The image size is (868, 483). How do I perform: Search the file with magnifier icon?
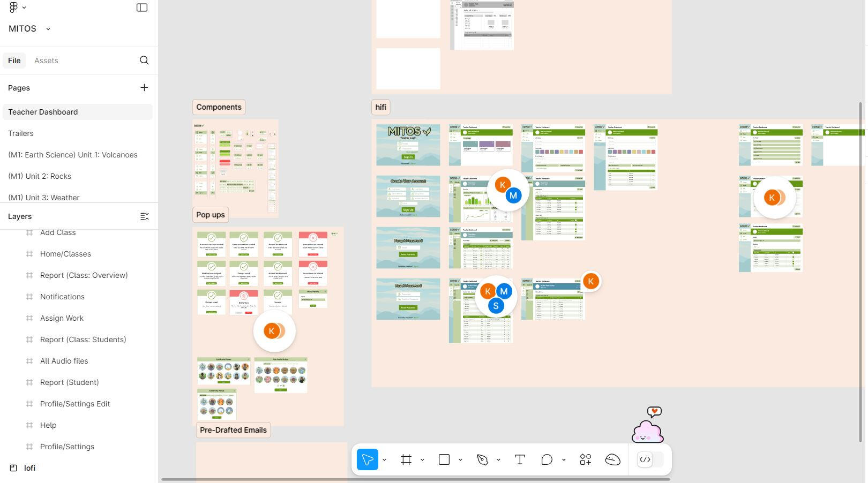144,61
